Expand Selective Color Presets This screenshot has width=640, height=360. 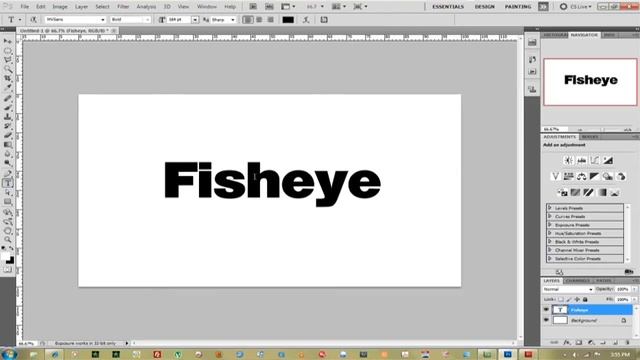pos(550,258)
